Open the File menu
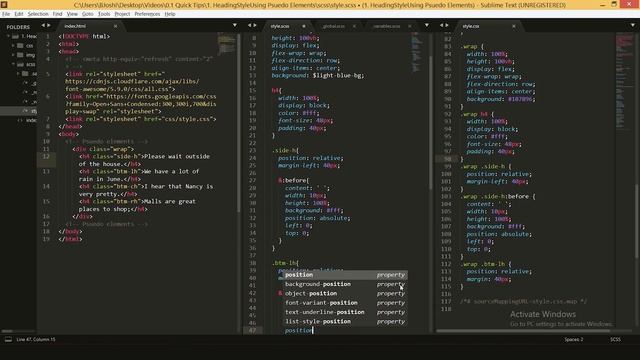 click(x=6, y=14)
